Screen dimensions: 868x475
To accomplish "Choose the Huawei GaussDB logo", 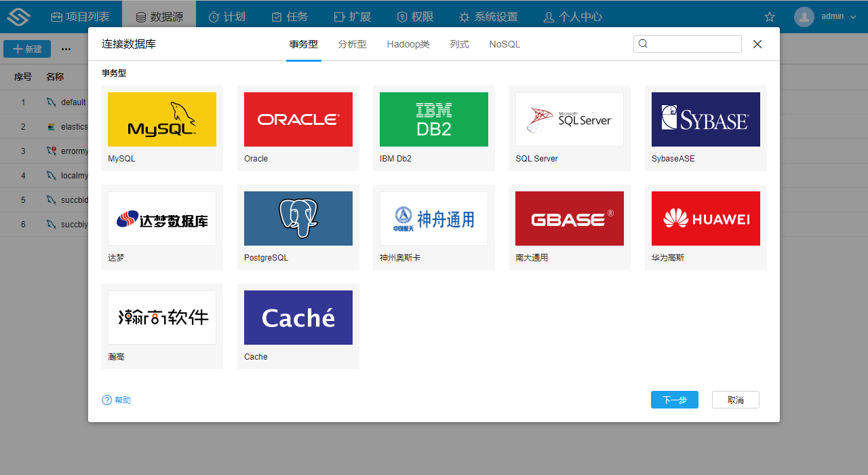I will 705,218.
